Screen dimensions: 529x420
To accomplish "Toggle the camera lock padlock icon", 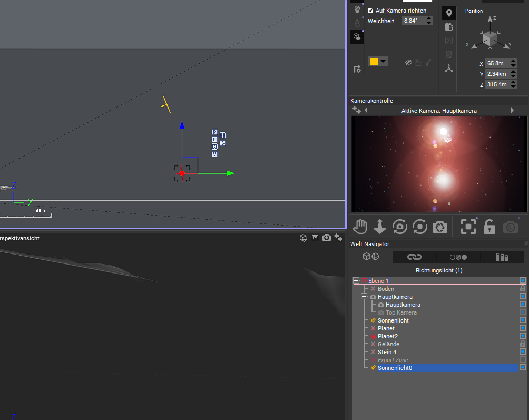I will point(489,227).
